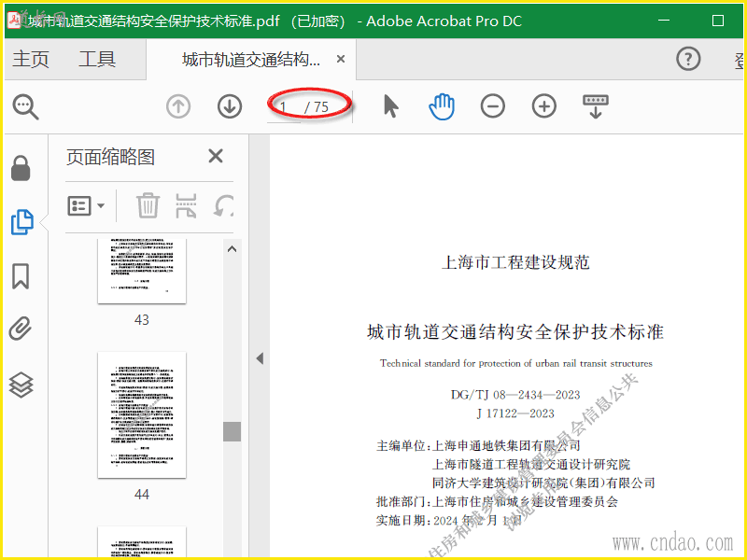Go to previous page with up arrow

(x=178, y=106)
